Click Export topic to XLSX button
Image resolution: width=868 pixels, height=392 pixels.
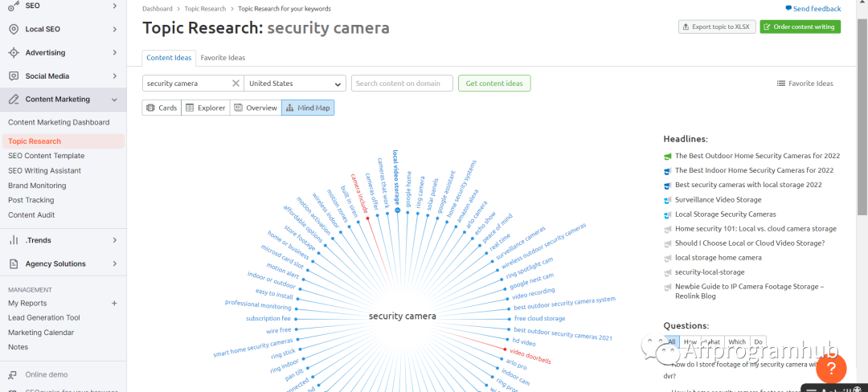tap(717, 27)
